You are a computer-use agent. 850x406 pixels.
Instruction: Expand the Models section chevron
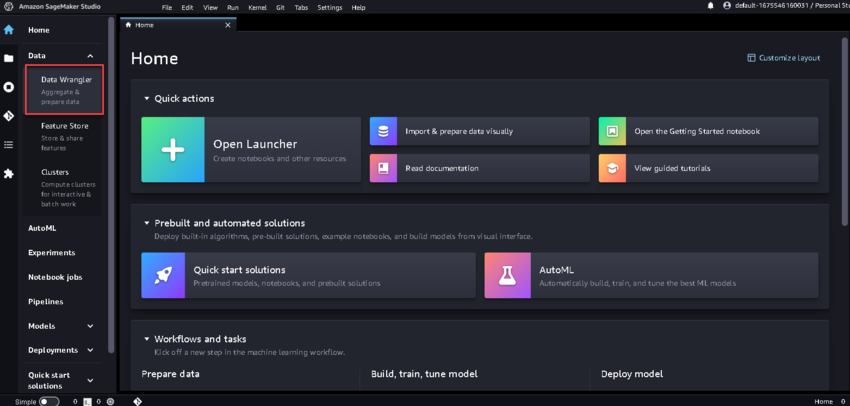click(x=90, y=326)
